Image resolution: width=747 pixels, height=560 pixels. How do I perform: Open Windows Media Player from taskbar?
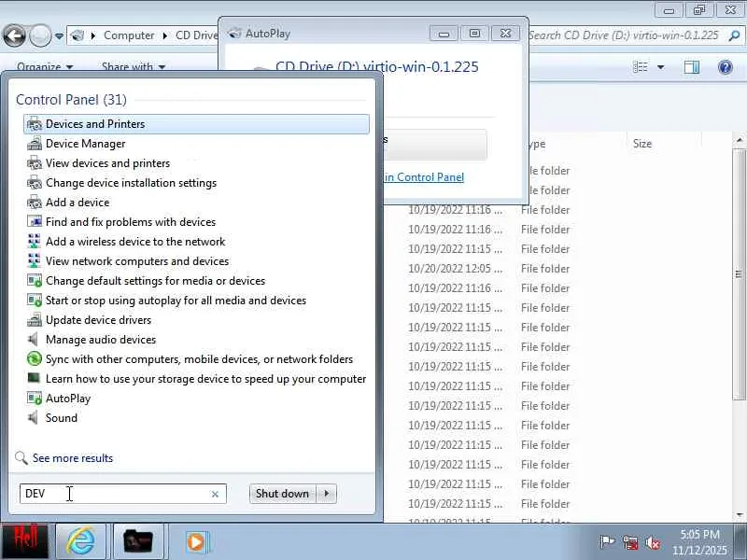click(x=196, y=542)
